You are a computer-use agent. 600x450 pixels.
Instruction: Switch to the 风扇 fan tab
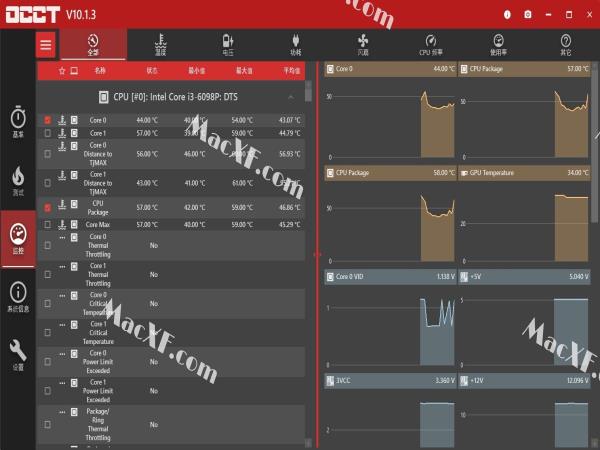363,45
